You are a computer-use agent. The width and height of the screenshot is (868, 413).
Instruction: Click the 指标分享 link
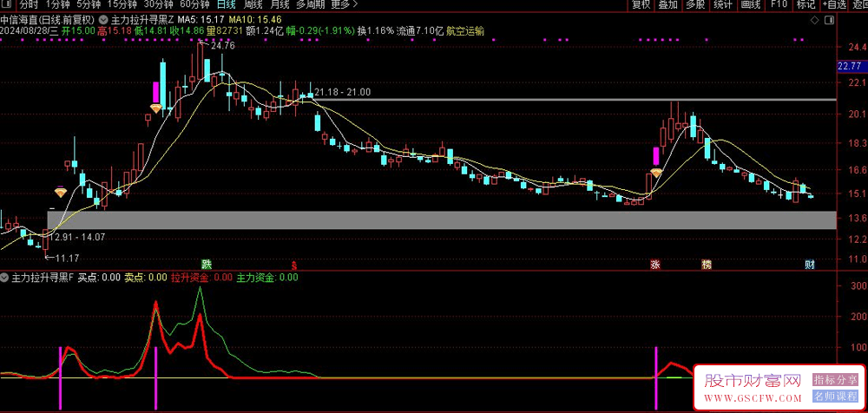pos(835,380)
